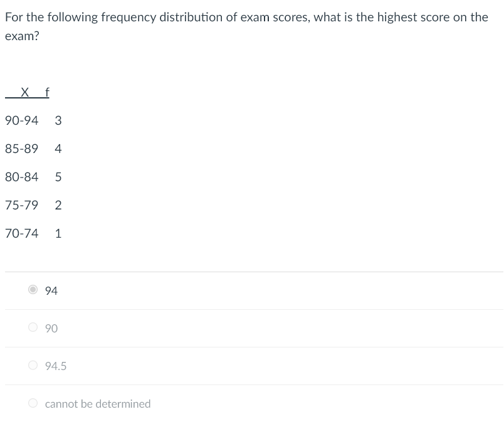Click the 75-79 interval row
The width and height of the screenshot is (504, 424).
21,205
